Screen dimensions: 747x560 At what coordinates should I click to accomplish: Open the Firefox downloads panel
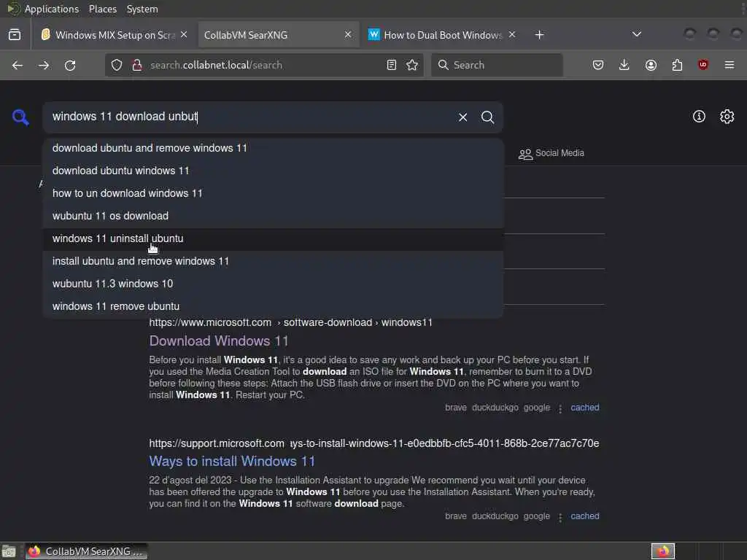coord(624,65)
